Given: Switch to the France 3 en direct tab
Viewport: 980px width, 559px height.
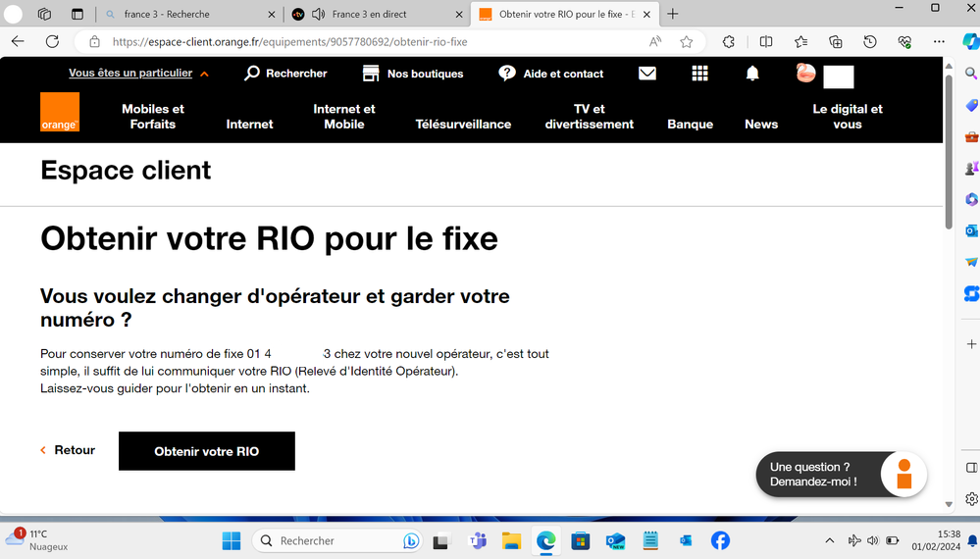Looking at the screenshot, I should (378, 14).
